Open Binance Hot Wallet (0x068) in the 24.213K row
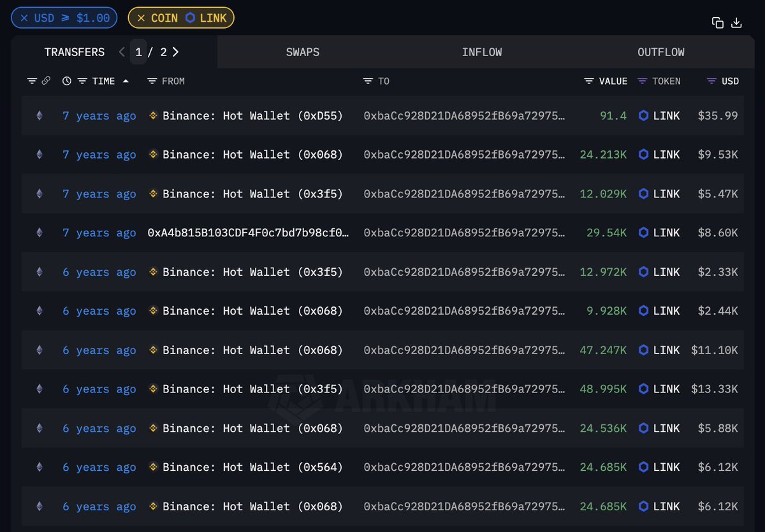Viewport: 765px width, 532px height. tap(252, 154)
